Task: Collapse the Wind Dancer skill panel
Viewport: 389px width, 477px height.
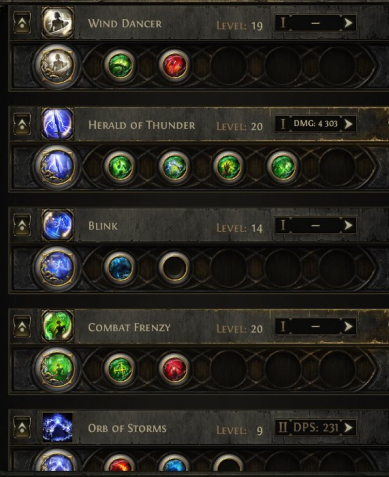Action: point(22,23)
